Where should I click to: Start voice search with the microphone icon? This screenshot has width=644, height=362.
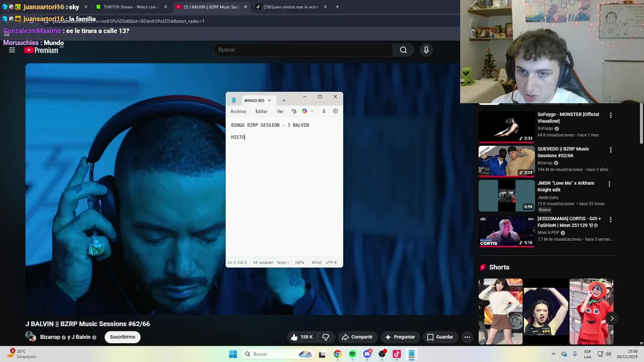(x=426, y=50)
